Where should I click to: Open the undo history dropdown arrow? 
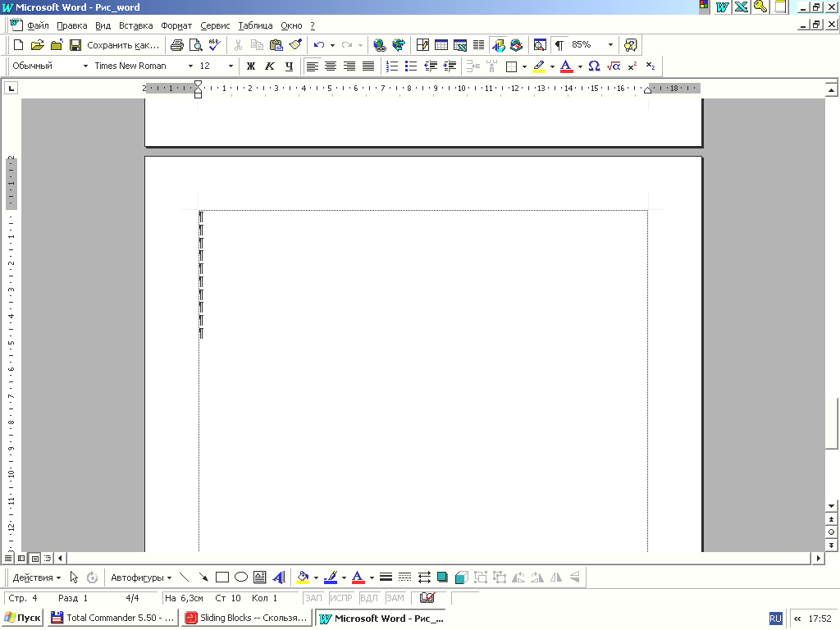click(333, 45)
